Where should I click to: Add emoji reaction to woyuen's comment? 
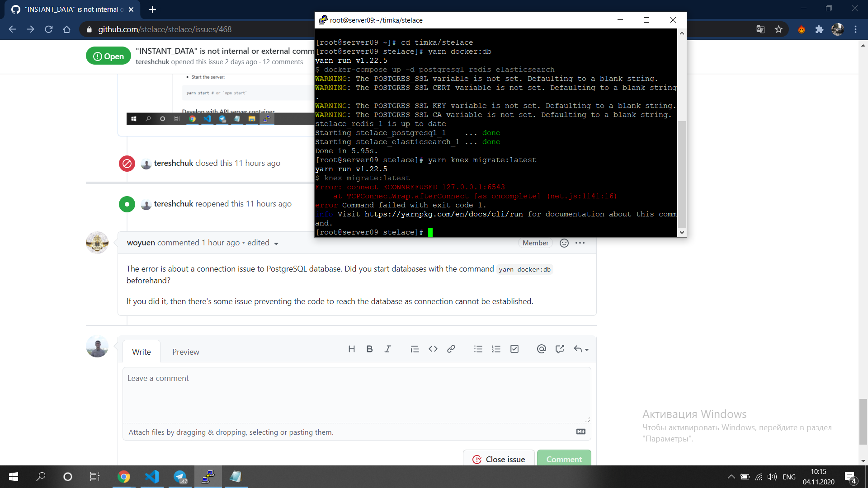pyautogui.click(x=564, y=243)
